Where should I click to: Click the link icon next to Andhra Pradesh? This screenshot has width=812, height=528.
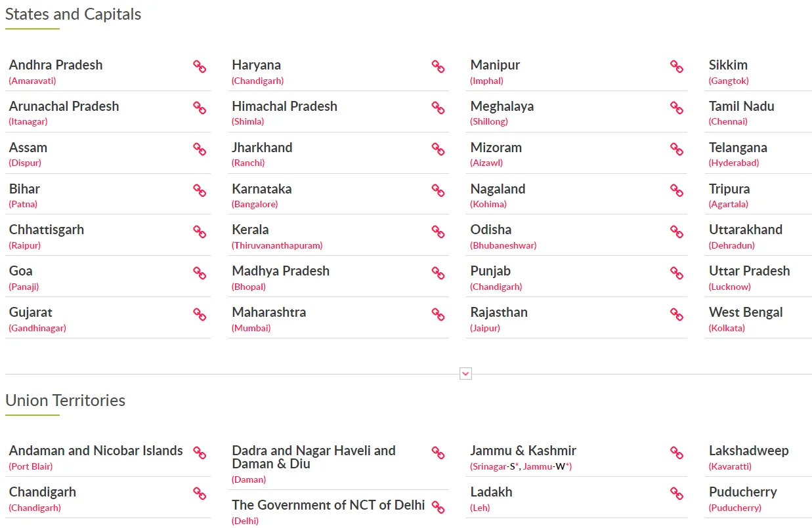point(200,66)
